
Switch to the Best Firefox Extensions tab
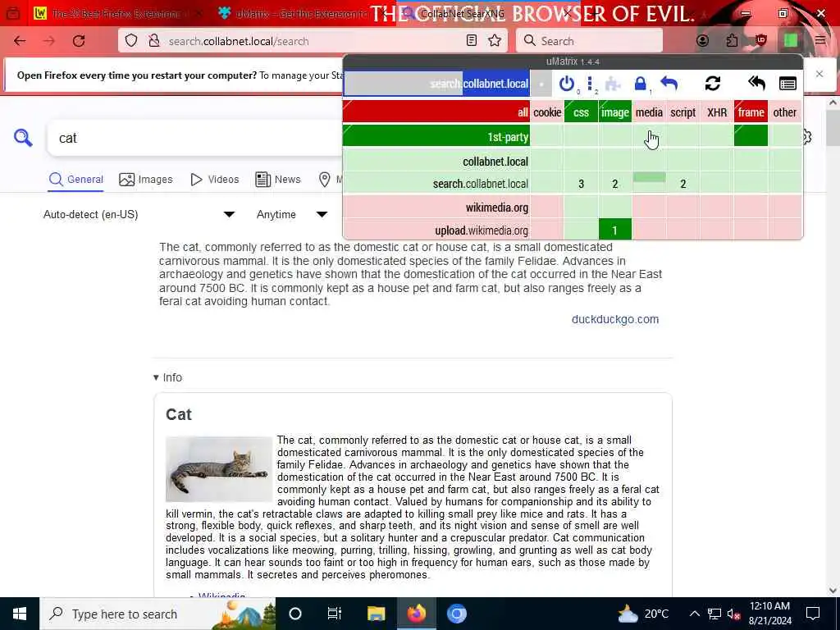[x=116, y=13]
